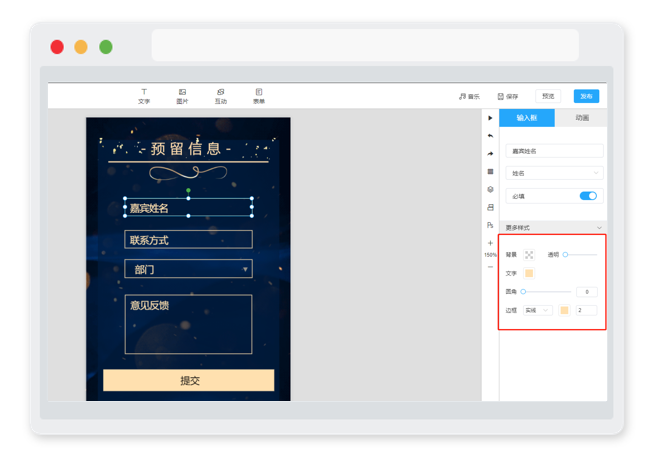Click the redo arrow icon
Image resolution: width=660 pixels, height=462 pixels.
tap(490, 154)
